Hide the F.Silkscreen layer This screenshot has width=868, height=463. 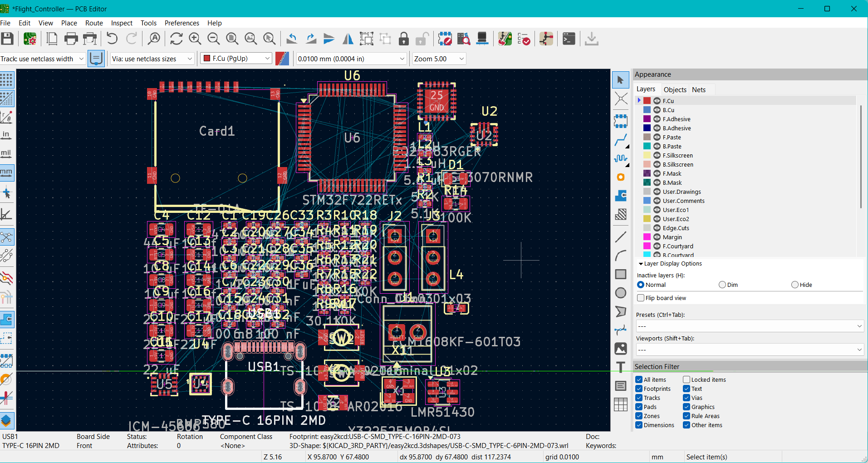657,155
